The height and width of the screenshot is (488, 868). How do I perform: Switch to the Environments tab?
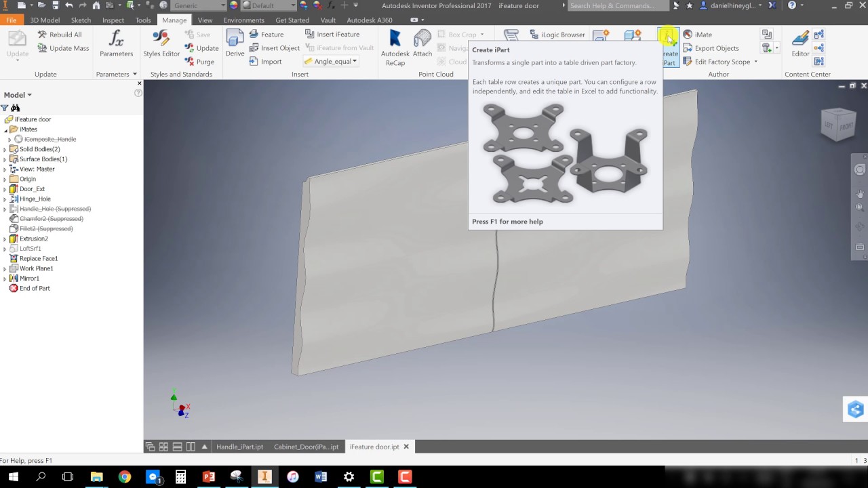click(244, 20)
